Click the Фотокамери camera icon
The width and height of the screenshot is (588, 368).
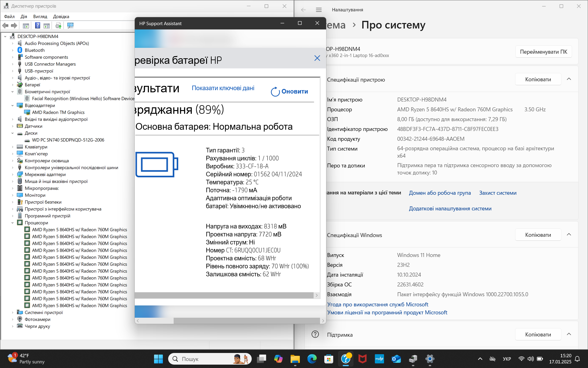coord(20,319)
